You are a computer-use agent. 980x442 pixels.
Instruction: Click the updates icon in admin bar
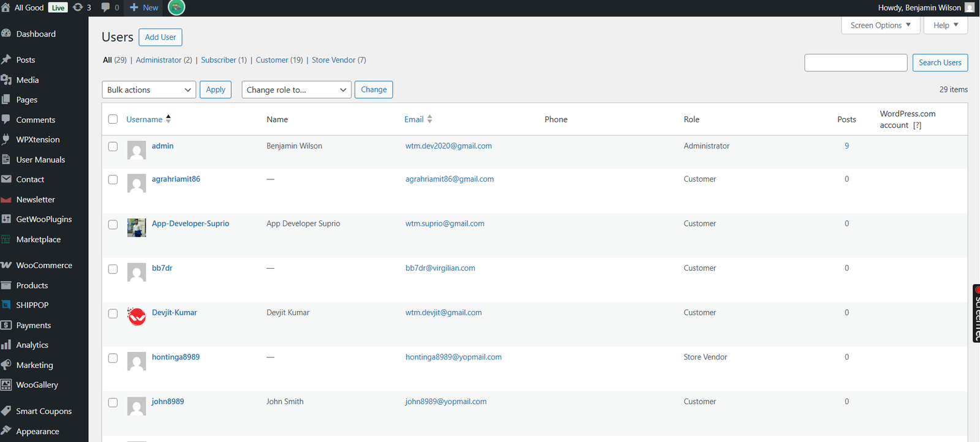click(x=78, y=7)
